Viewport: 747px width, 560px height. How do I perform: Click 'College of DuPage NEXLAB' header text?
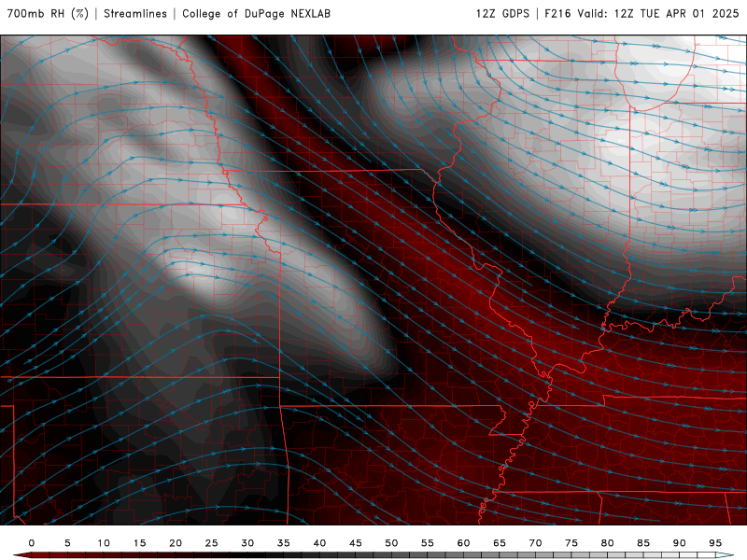[256, 13]
